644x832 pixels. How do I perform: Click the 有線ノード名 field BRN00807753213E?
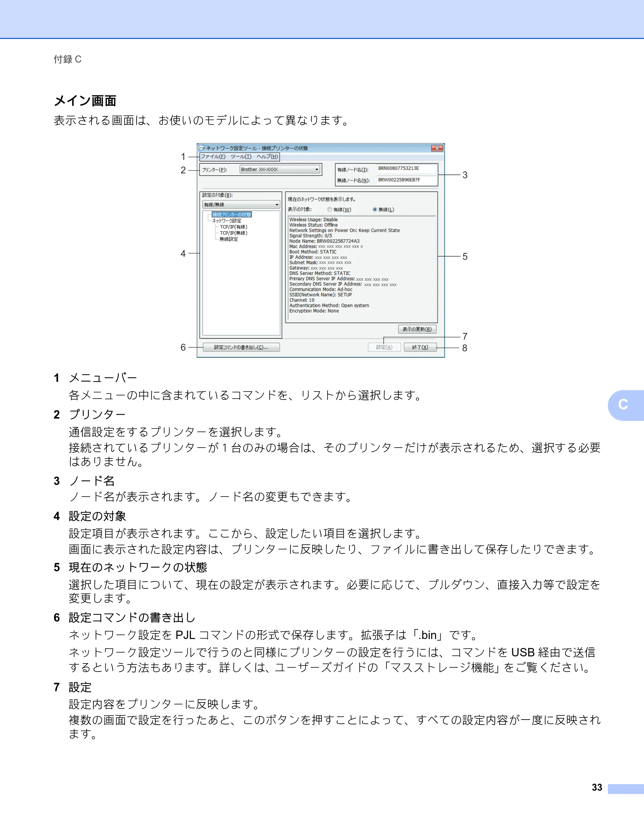click(x=406, y=169)
